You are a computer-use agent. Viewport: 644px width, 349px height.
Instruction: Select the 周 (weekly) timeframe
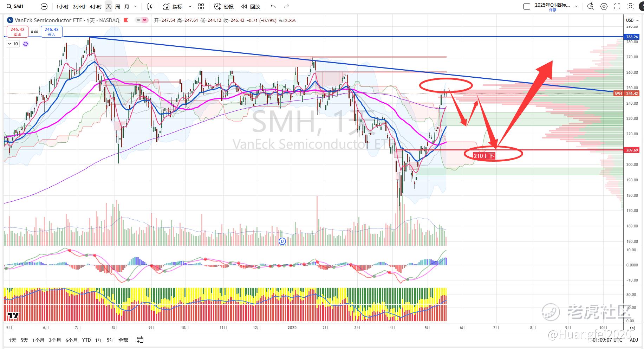(x=117, y=7)
